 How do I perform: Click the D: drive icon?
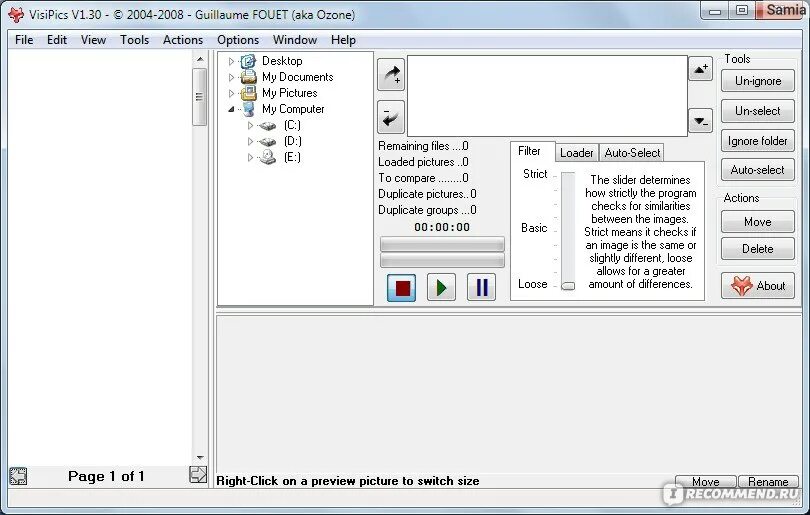(x=268, y=142)
